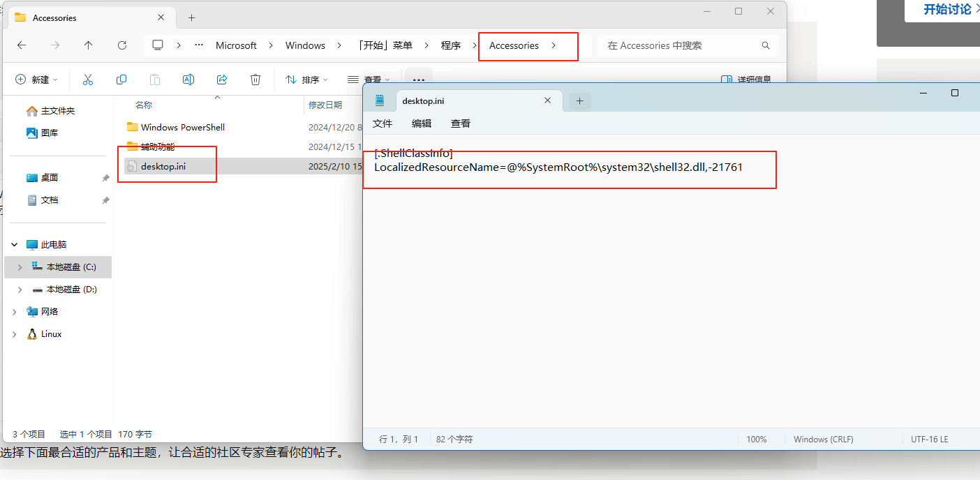Go back in File Explorer
Viewport: 980px width, 480px height.
pyautogui.click(x=22, y=45)
